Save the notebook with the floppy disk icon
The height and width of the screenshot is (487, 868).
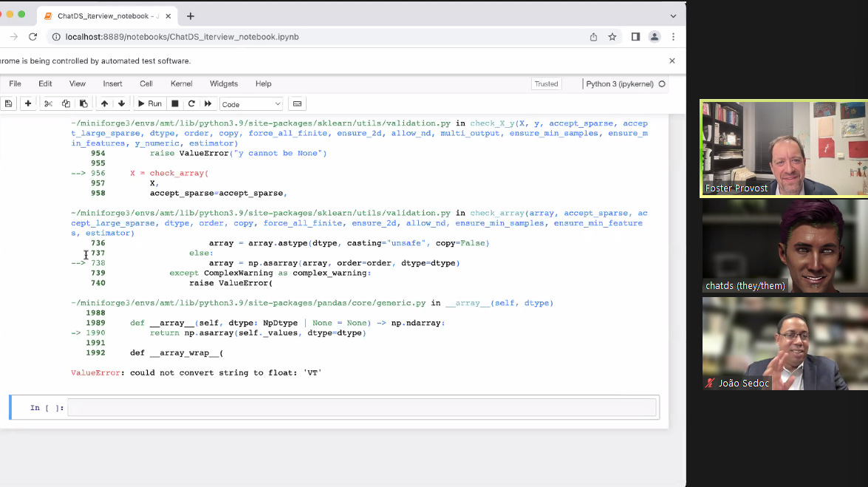point(8,104)
